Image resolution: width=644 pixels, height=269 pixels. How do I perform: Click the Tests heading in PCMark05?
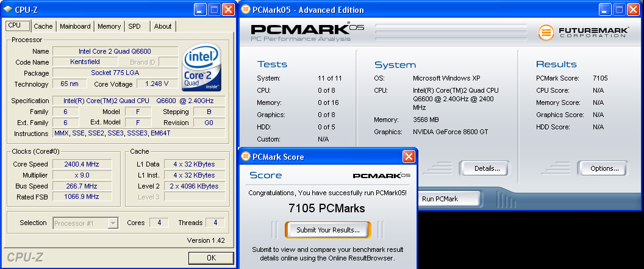(x=273, y=64)
